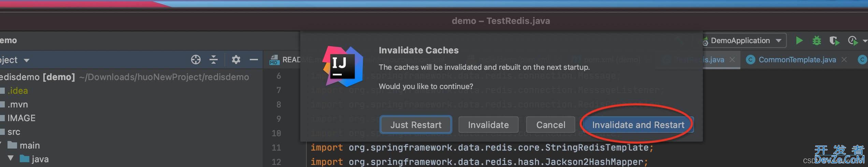This screenshot has height=167, width=868.
Task: Close the CommonTemplate.java tab
Action: pyautogui.click(x=844, y=60)
